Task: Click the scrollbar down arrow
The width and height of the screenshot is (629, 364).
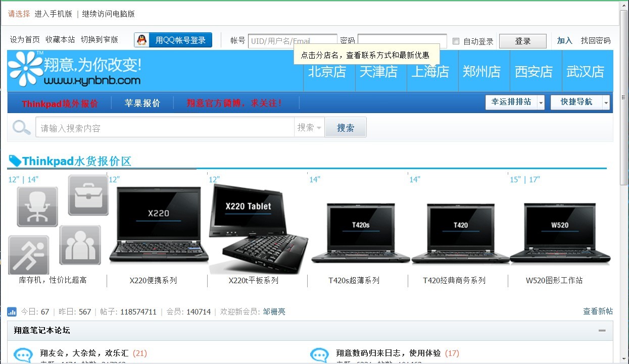Action: (x=624, y=359)
